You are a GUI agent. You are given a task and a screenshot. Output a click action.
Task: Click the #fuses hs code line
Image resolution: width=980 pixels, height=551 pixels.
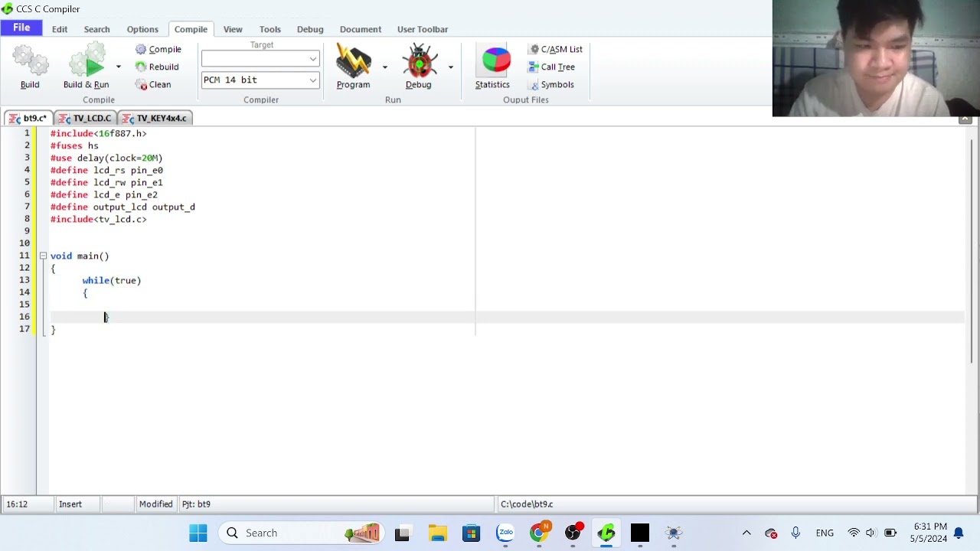[74, 145]
